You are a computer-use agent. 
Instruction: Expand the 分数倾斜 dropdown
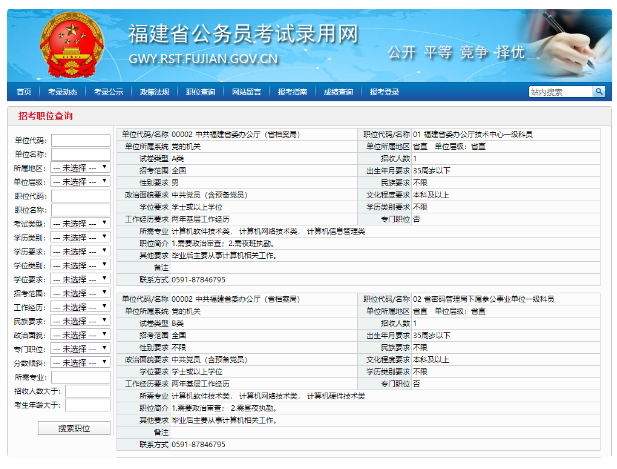click(x=80, y=363)
